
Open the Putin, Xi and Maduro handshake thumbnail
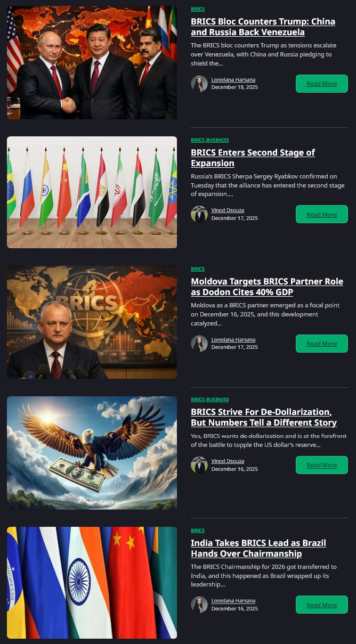coord(92,62)
